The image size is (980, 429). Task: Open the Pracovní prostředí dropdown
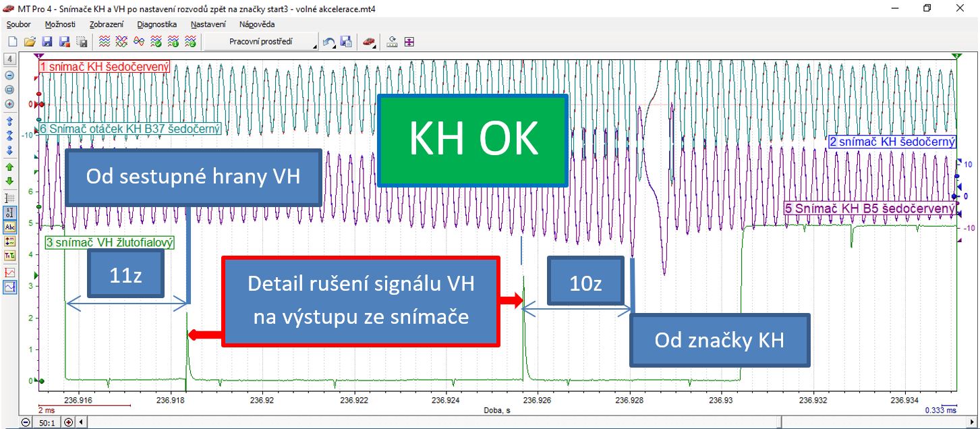[262, 42]
